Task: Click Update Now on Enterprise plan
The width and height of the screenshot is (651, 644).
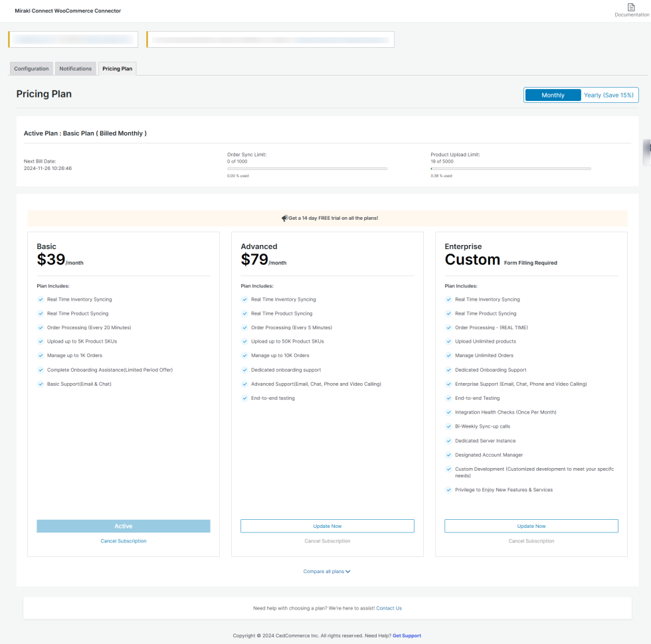Action: [x=531, y=526]
